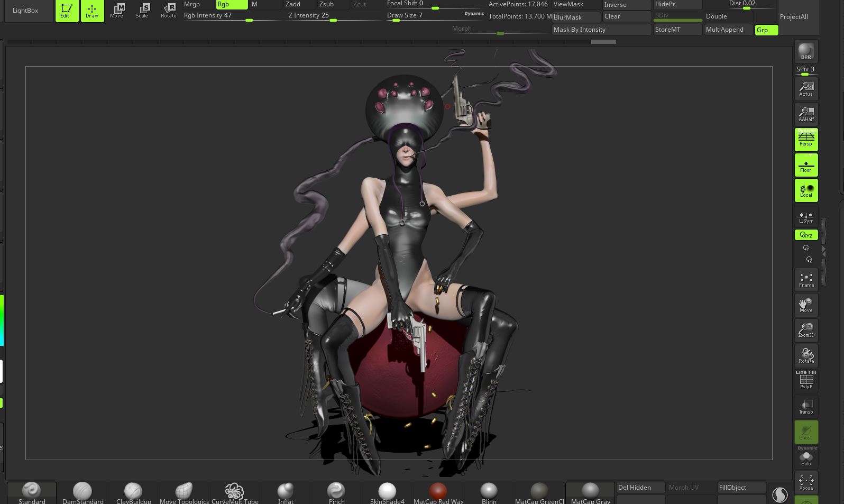Screen dimensions: 844x504
Task: Select the Rotate transform tool in top toolbar
Action: pyautogui.click(x=168, y=11)
